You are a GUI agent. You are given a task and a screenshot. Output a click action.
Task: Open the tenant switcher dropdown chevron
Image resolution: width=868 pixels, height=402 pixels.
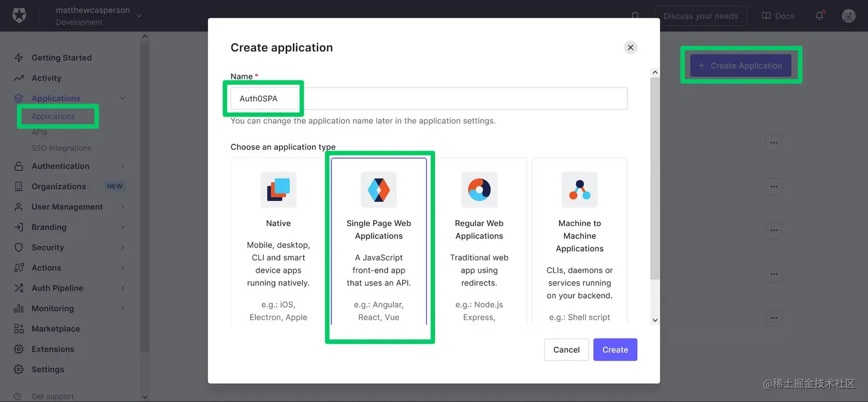pos(139,16)
